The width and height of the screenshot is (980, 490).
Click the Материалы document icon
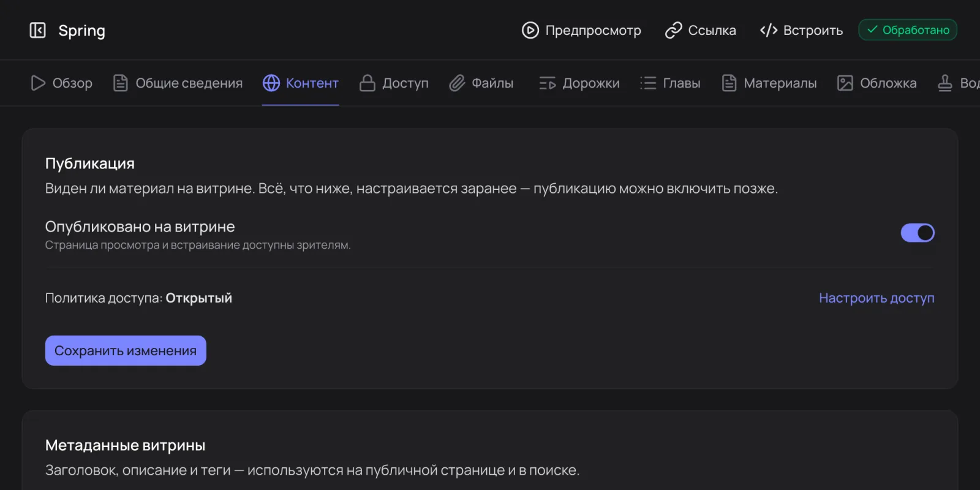point(729,83)
